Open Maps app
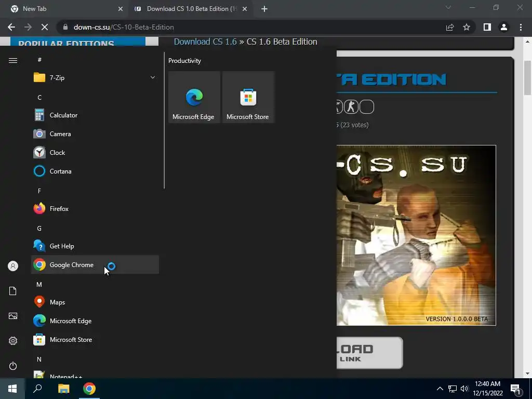This screenshot has width=532, height=399. click(95, 302)
